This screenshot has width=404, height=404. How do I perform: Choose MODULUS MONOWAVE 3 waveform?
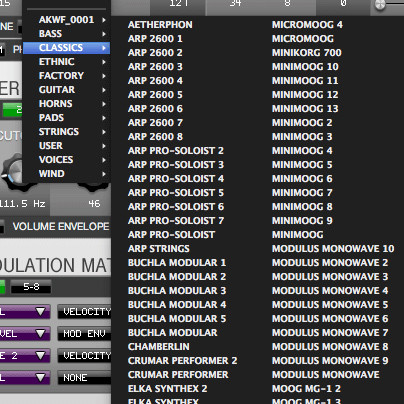click(x=330, y=277)
